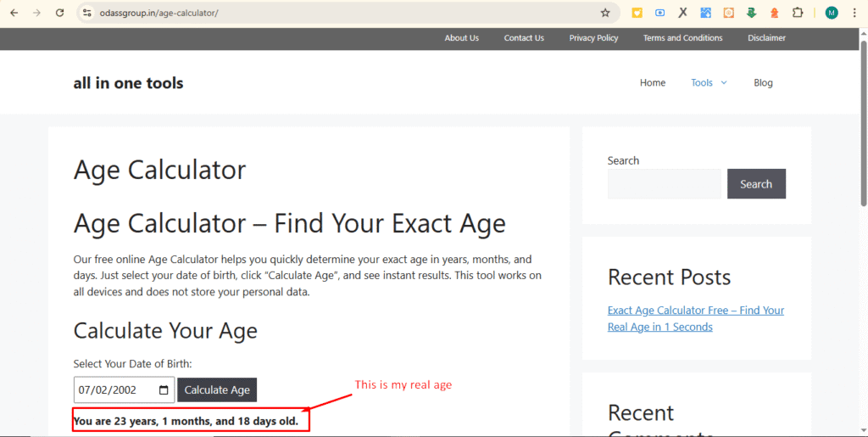
Task: Open the Exact Age Calculator Free post
Action: [696, 318]
